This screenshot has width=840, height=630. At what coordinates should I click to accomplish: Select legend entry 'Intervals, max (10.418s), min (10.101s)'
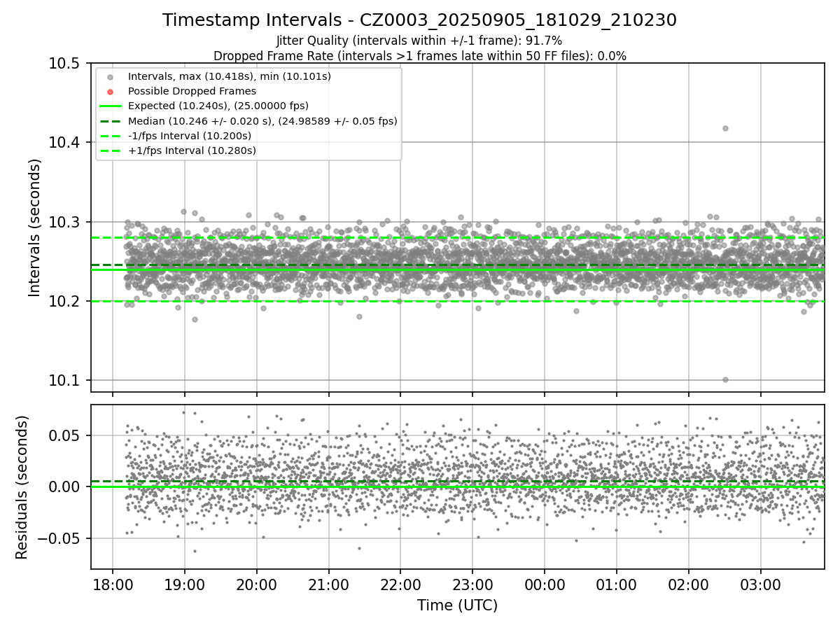230,76
